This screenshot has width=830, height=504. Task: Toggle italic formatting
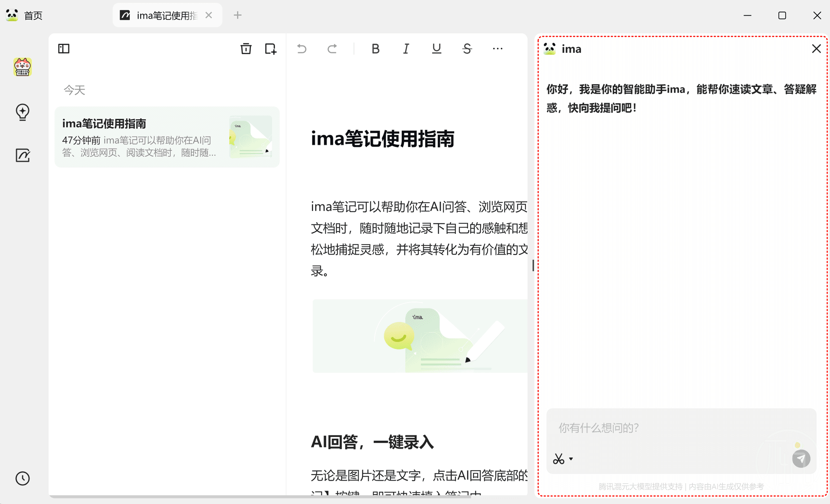coord(406,48)
